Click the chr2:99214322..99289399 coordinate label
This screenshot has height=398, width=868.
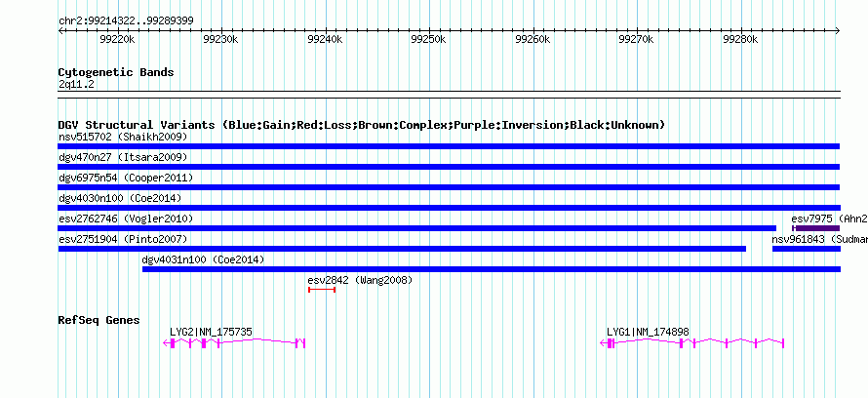pos(126,20)
